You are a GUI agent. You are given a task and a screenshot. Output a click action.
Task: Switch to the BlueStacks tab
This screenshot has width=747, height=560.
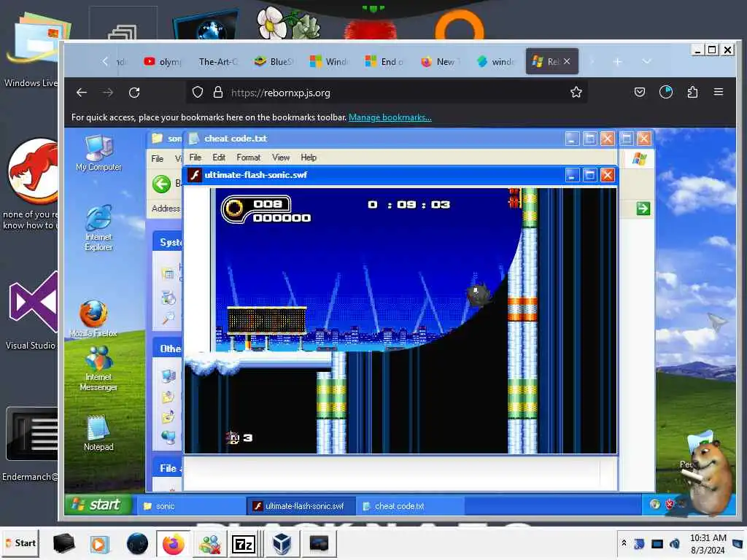[274, 61]
